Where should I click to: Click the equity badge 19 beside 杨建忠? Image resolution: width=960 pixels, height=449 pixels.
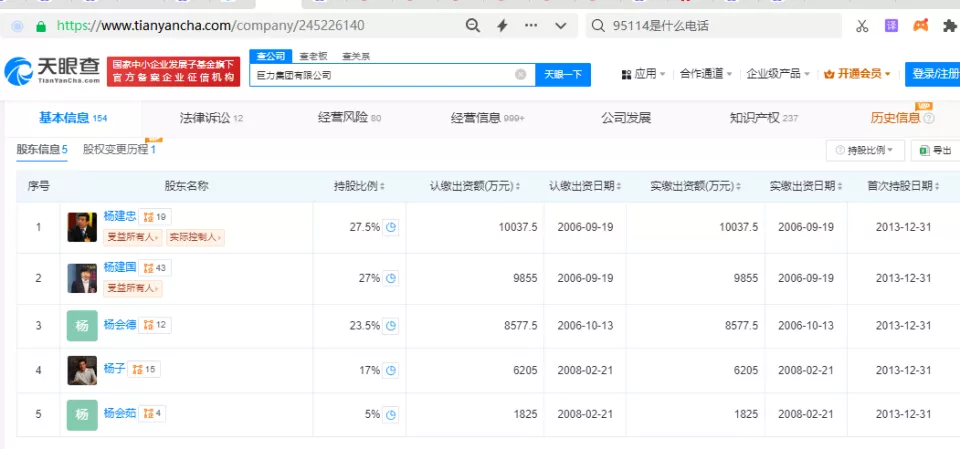(156, 216)
